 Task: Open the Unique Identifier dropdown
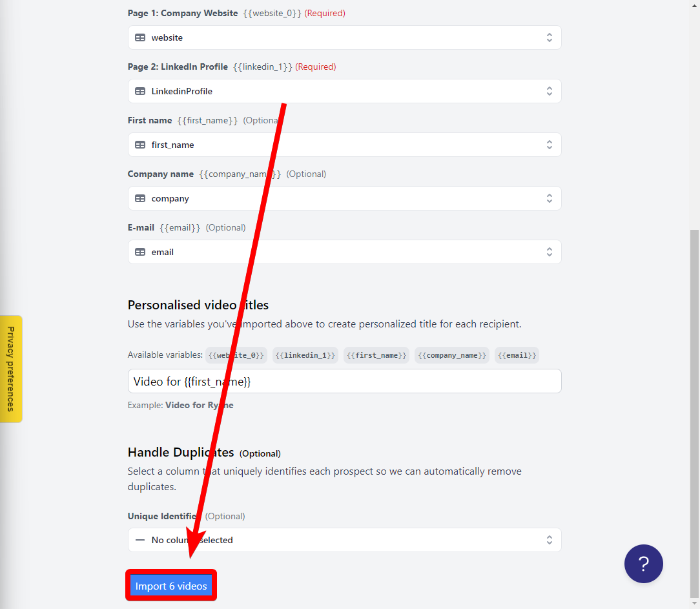[x=344, y=540]
